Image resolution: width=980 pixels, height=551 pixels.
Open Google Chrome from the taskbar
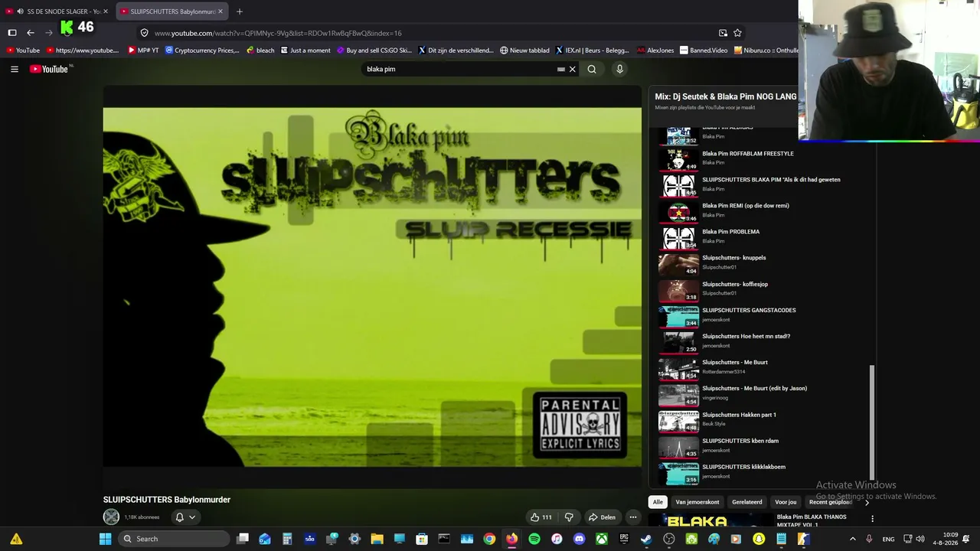pyautogui.click(x=489, y=539)
